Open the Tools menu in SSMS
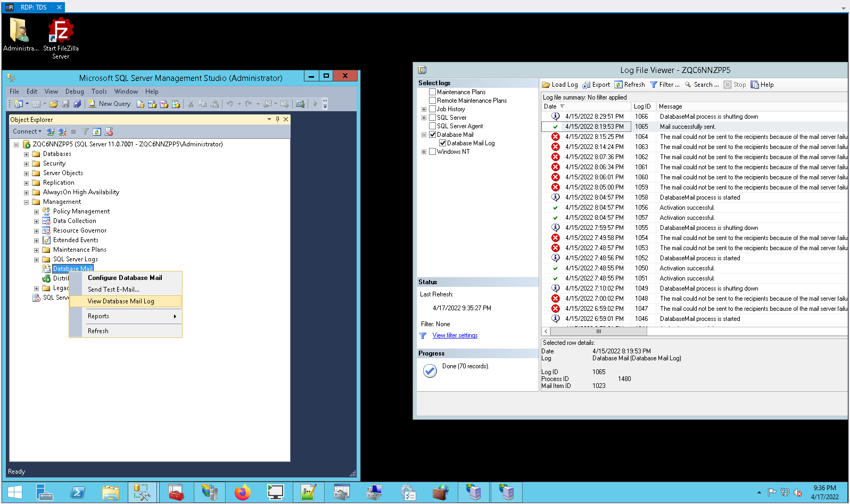Image resolution: width=850 pixels, height=504 pixels. 99,92
